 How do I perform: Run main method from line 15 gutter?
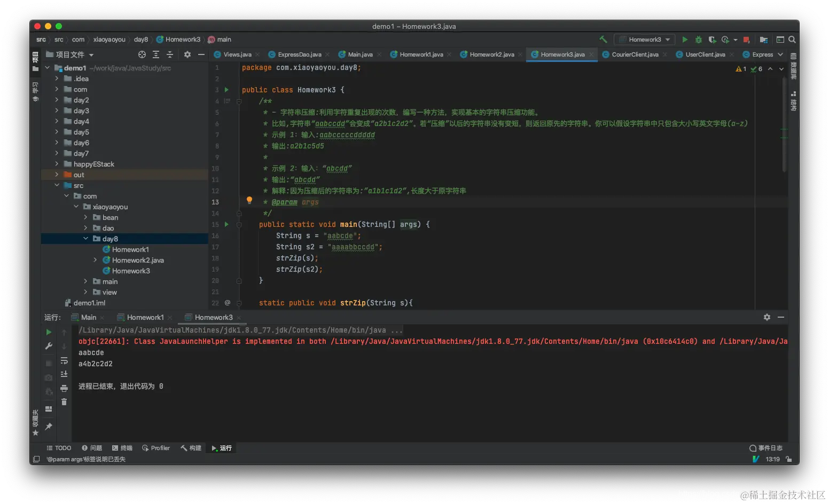226,224
